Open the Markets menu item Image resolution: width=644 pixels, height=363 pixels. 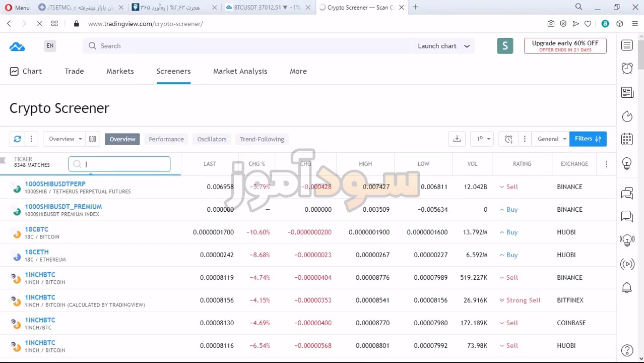[x=120, y=71]
